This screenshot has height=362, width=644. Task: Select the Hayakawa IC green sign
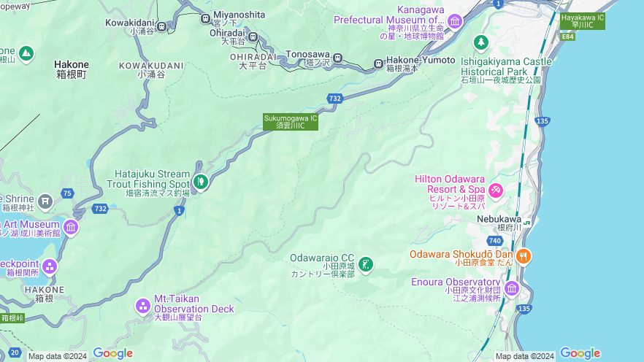click(583, 21)
